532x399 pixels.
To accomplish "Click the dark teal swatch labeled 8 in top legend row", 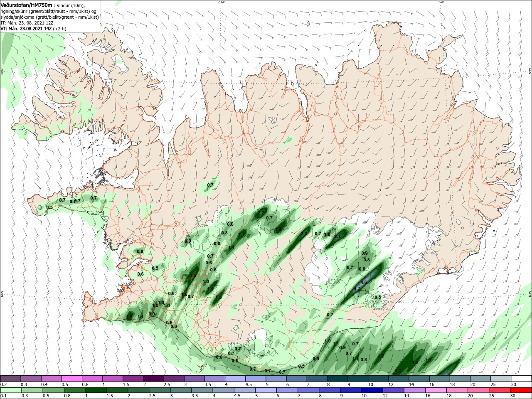I will pyautogui.click(x=337, y=378).
